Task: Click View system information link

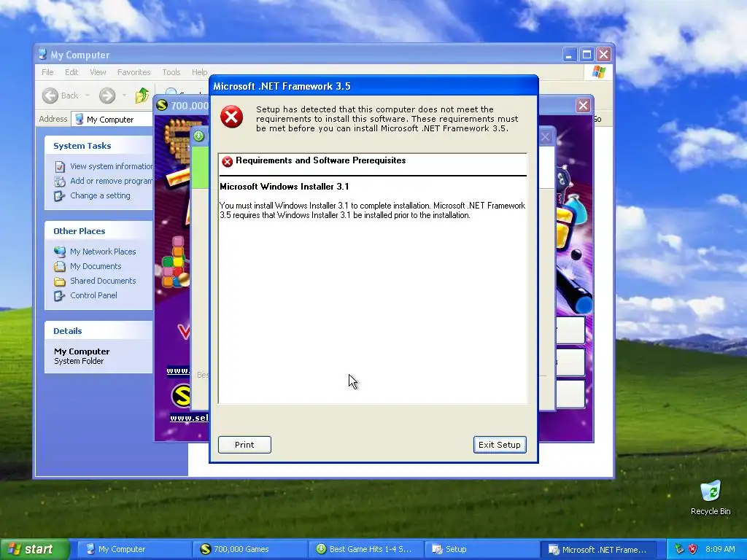Action: point(112,166)
